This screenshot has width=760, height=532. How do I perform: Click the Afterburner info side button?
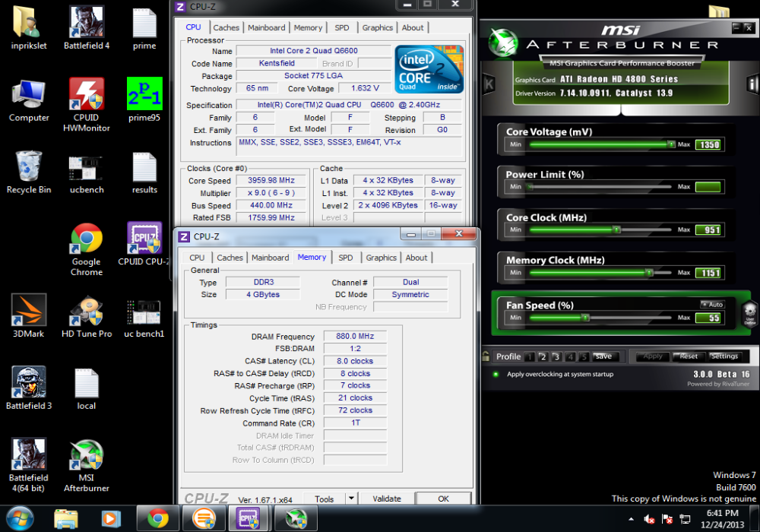pos(752,85)
